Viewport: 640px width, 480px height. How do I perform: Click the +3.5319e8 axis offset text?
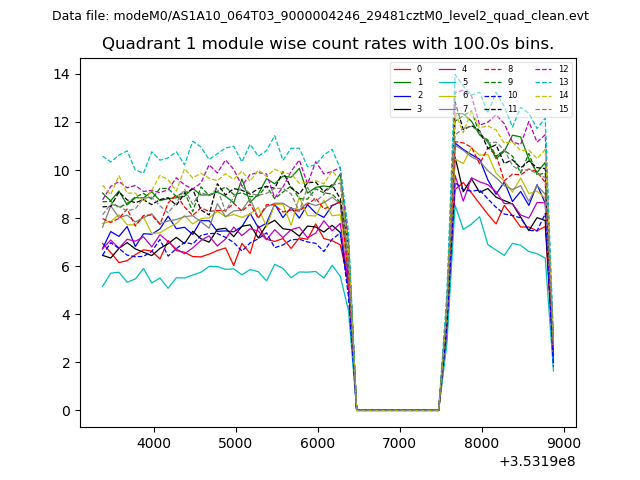tap(536, 461)
